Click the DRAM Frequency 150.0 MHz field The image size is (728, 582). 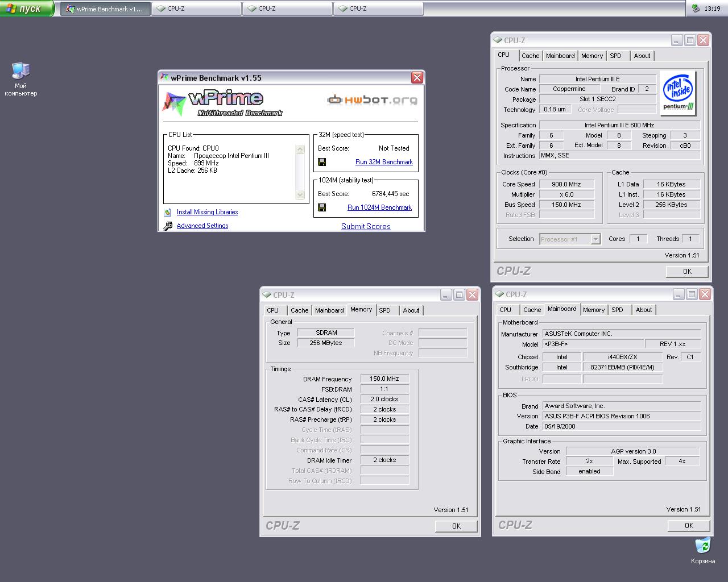(x=384, y=379)
